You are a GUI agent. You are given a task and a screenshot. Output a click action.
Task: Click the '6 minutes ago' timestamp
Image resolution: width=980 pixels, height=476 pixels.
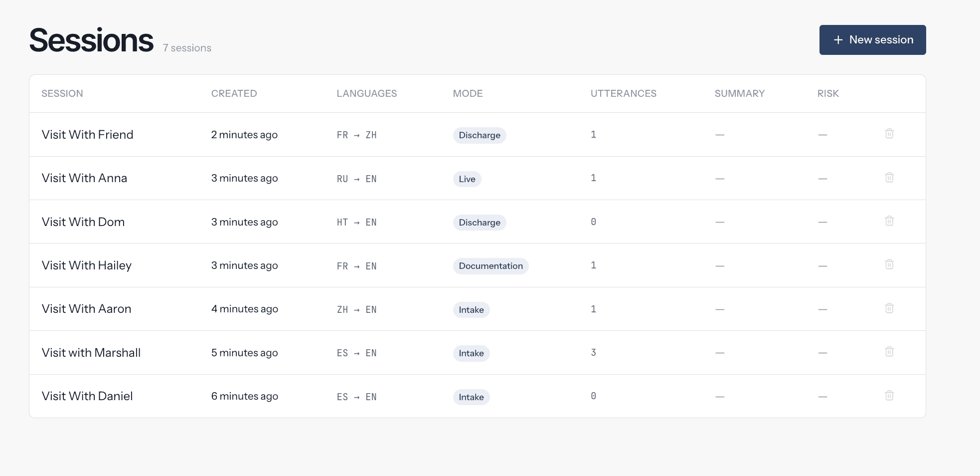pos(245,396)
